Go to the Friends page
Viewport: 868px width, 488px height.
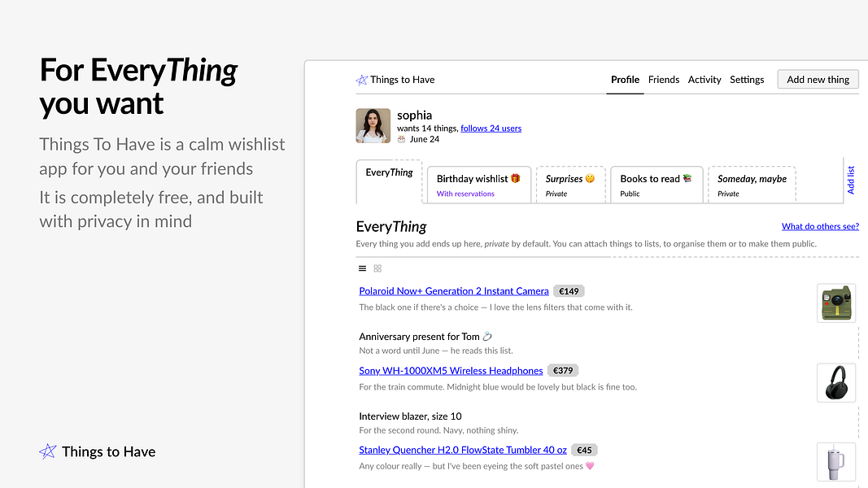(663, 80)
